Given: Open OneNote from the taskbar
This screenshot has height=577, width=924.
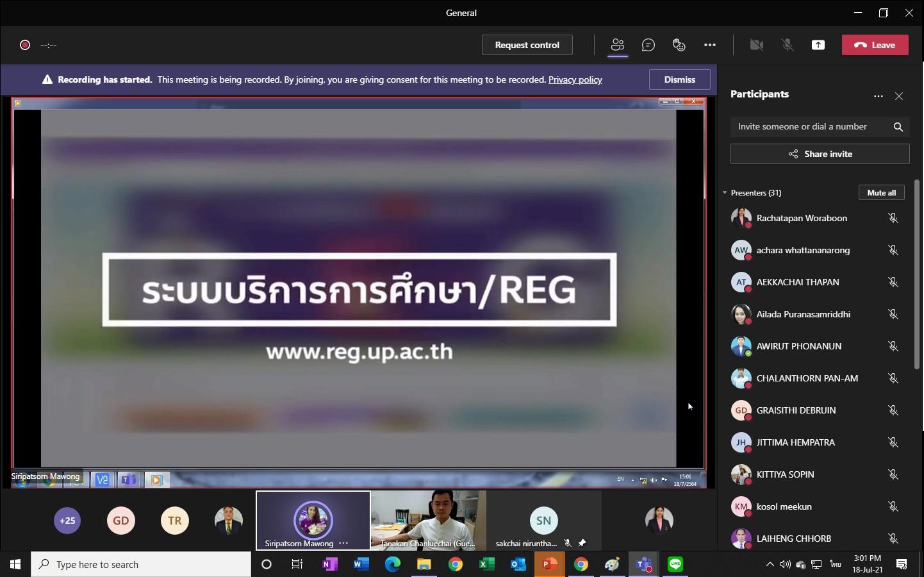Looking at the screenshot, I should pyautogui.click(x=330, y=564).
